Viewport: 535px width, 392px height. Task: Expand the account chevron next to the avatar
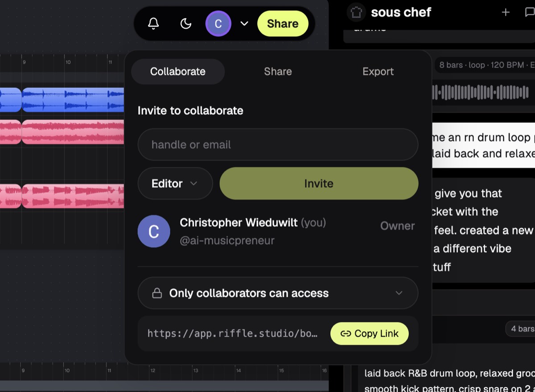pyautogui.click(x=244, y=24)
